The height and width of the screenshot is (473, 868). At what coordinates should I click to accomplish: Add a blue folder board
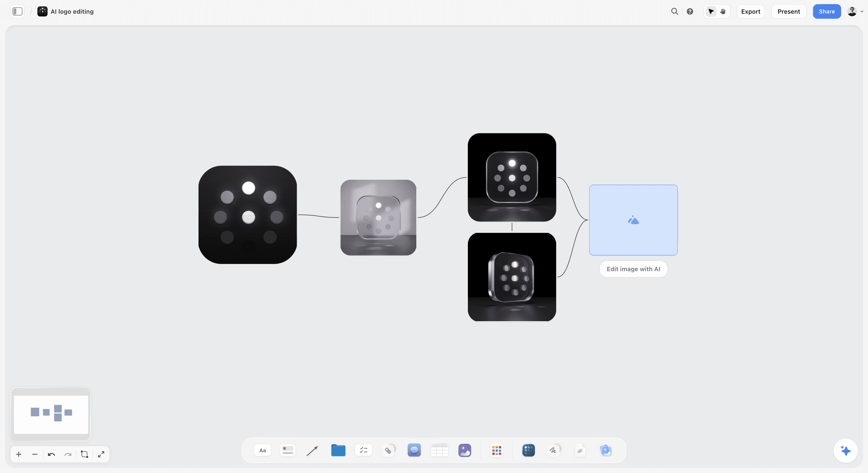coord(338,450)
